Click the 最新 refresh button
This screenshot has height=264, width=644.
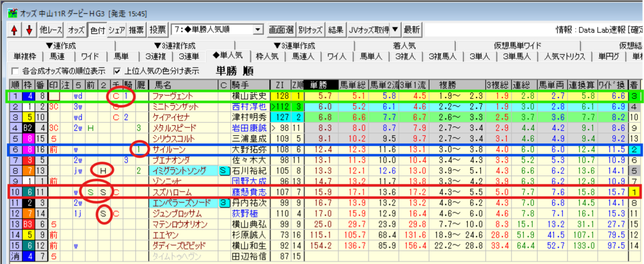(x=412, y=30)
